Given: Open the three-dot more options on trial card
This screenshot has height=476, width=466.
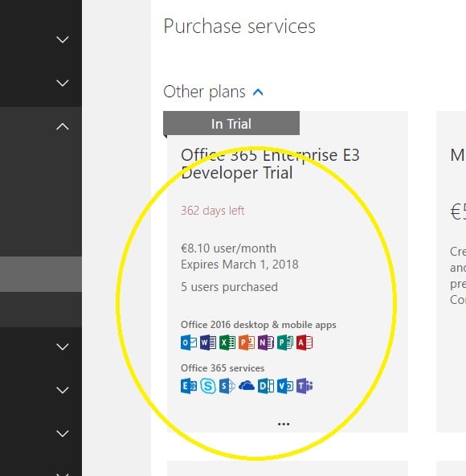Looking at the screenshot, I should (x=284, y=424).
